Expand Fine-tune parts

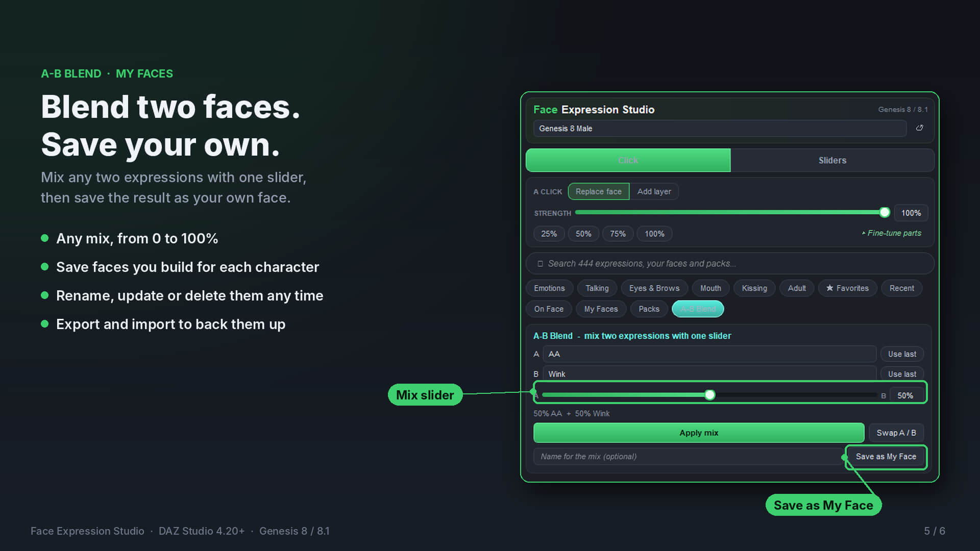(891, 233)
